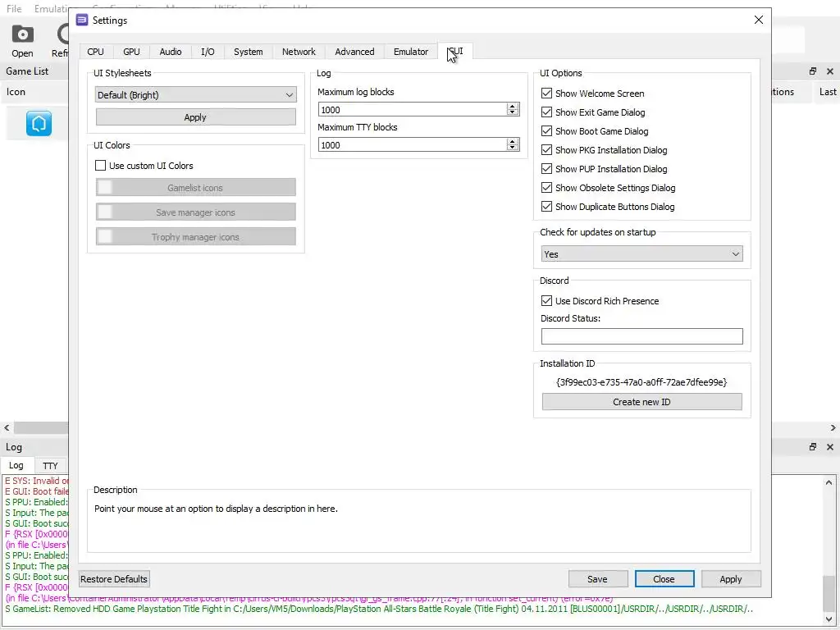Viewport: 840px width, 630px height.
Task: Switch to the System tab
Action: pos(248,52)
